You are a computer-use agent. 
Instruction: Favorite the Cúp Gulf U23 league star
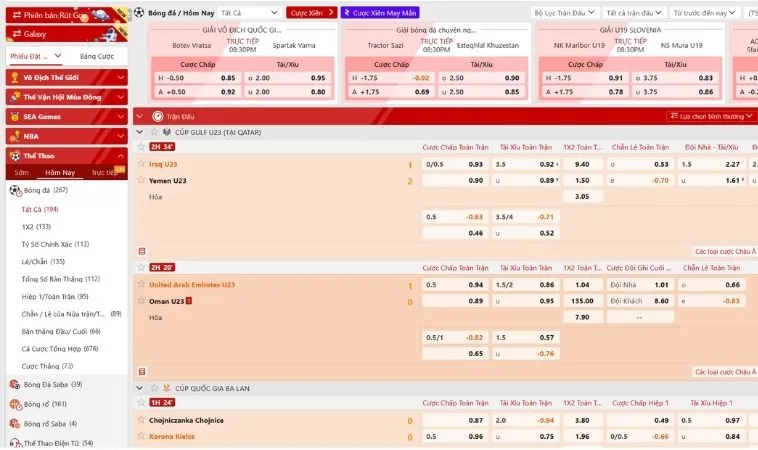point(154,132)
